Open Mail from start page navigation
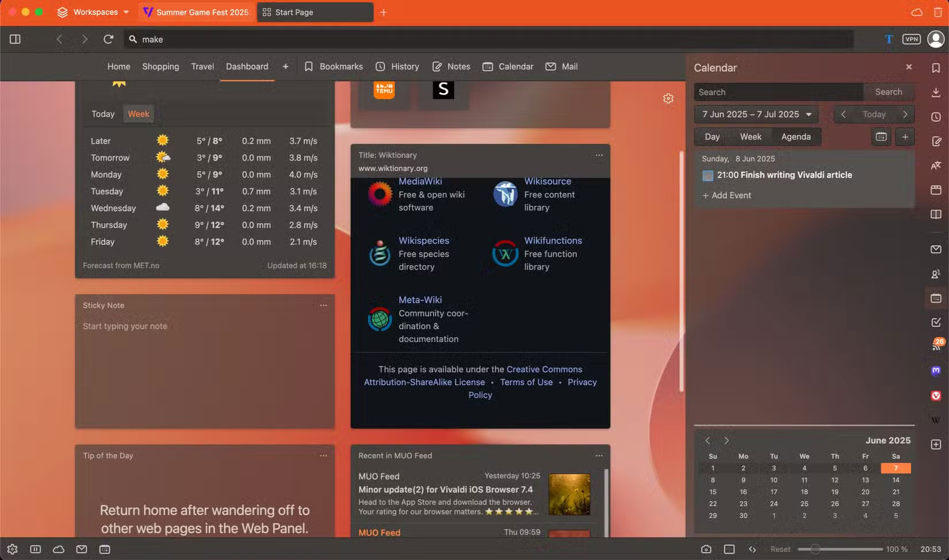949x560 pixels. click(561, 67)
